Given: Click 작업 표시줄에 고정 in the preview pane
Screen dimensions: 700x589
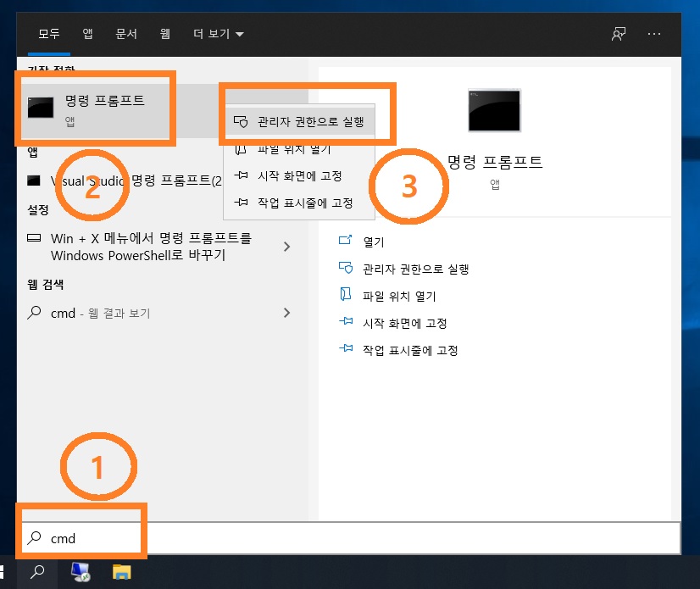Looking at the screenshot, I should click(x=410, y=351).
